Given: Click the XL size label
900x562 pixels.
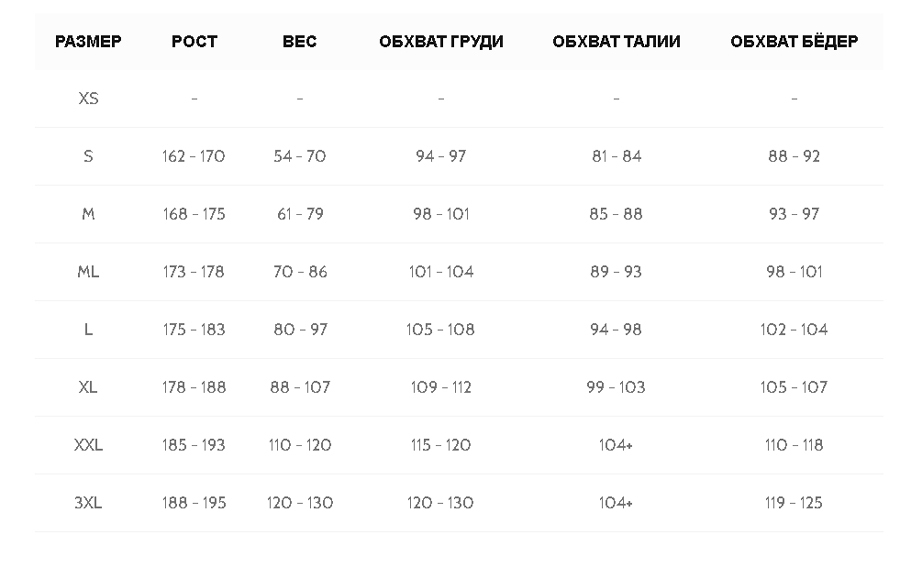Looking at the screenshot, I should coord(88,387).
